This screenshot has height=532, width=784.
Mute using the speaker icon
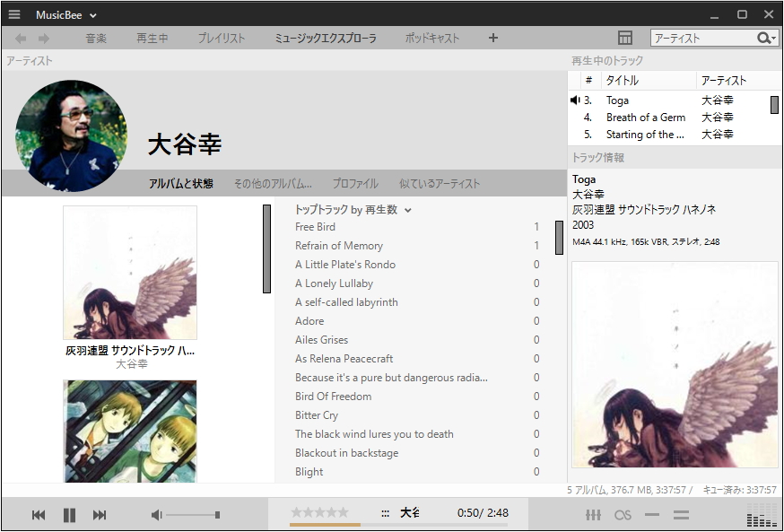tap(156, 515)
